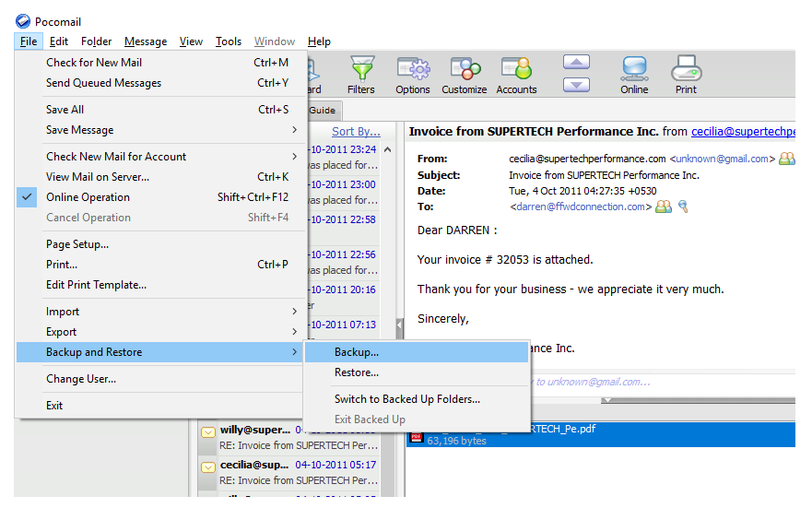Open the Customize toolbar icon
Screen dimensions: 812x508
pyautogui.click(x=465, y=75)
